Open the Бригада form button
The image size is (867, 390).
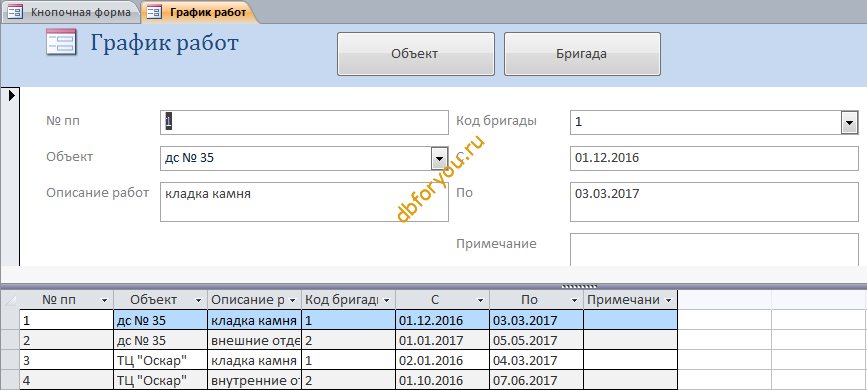pyautogui.click(x=582, y=54)
